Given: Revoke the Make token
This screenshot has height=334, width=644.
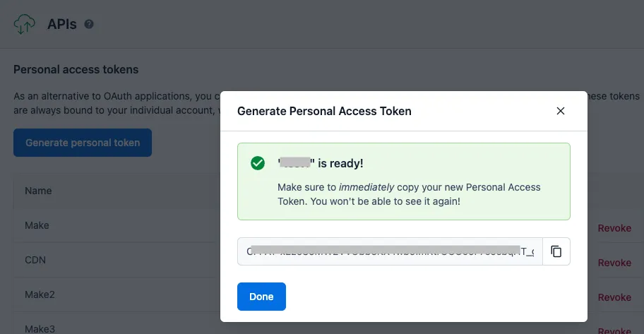Looking at the screenshot, I should 614,228.
